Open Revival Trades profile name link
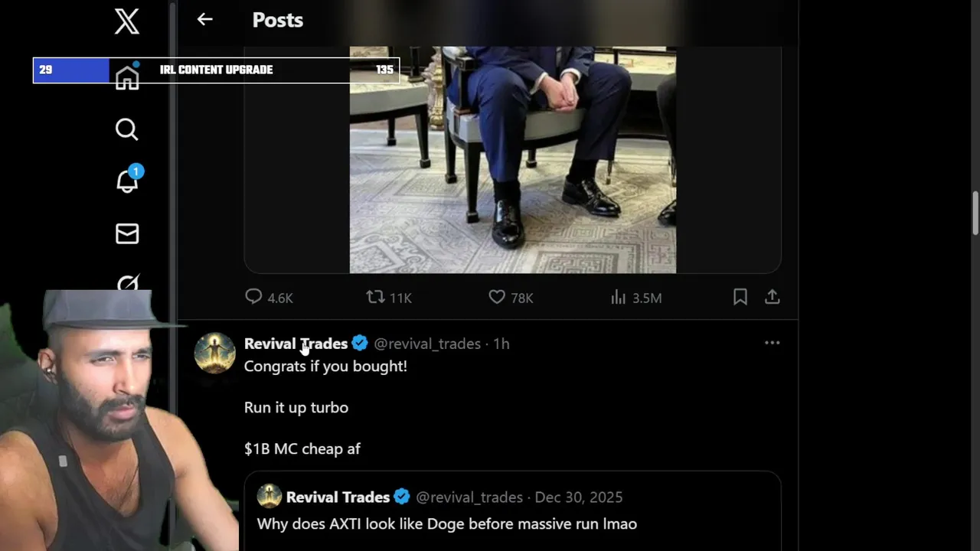Image resolution: width=980 pixels, height=551 pixels. pyautogui.click(x=296, y=344)
